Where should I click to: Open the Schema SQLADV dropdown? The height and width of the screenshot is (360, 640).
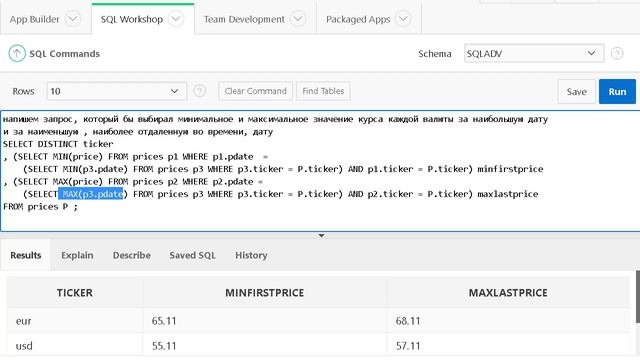coord(533,53)
